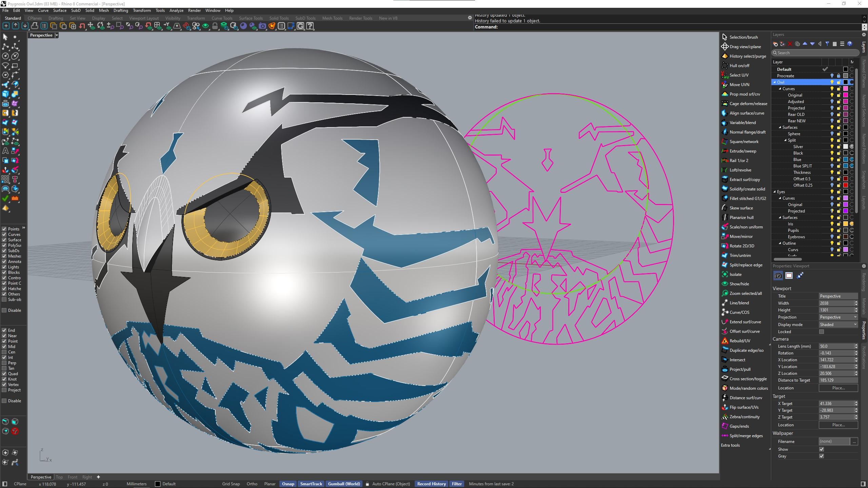Click Record History in status bar
Screen dimensions: 868x488
[x=431, y=484]
